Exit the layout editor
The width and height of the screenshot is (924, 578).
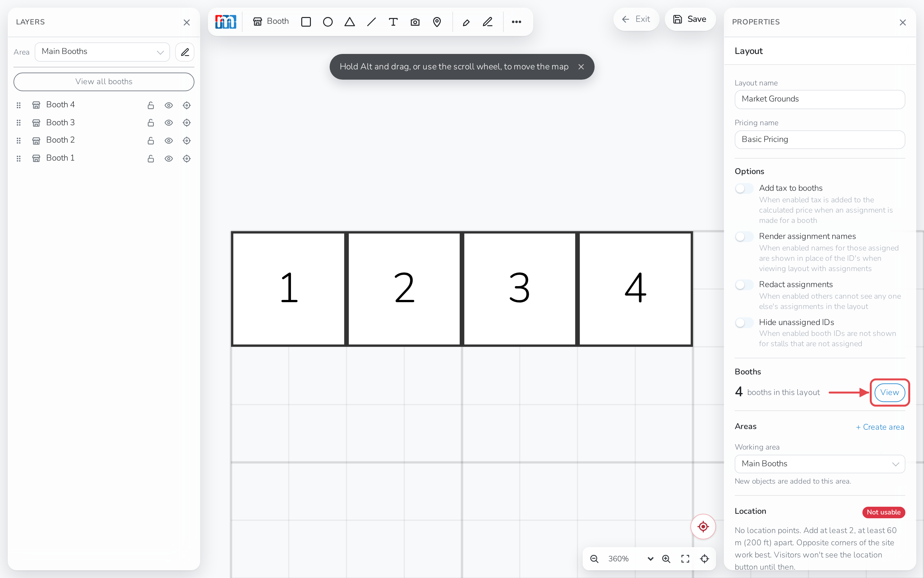(636, 19)
